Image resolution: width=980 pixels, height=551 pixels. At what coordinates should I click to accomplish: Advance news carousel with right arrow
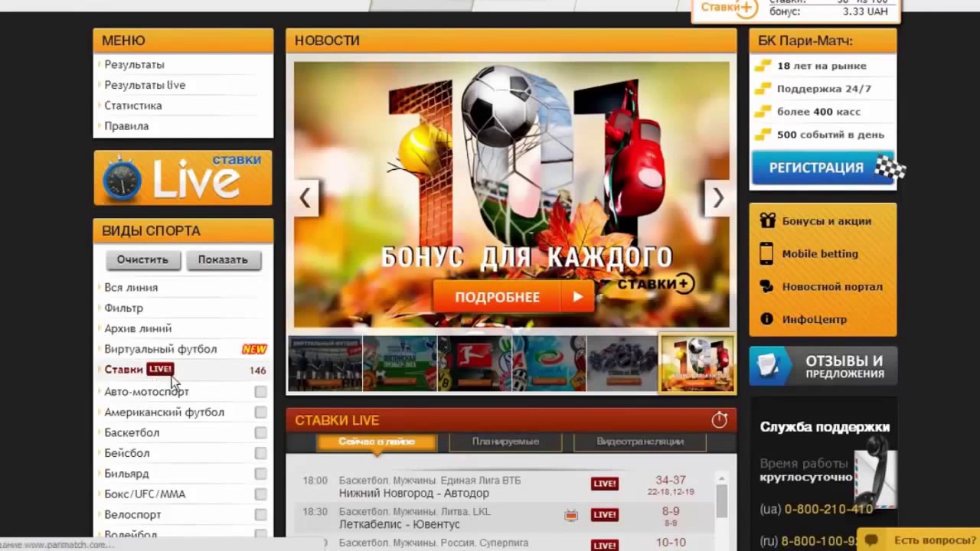[717, 197]
